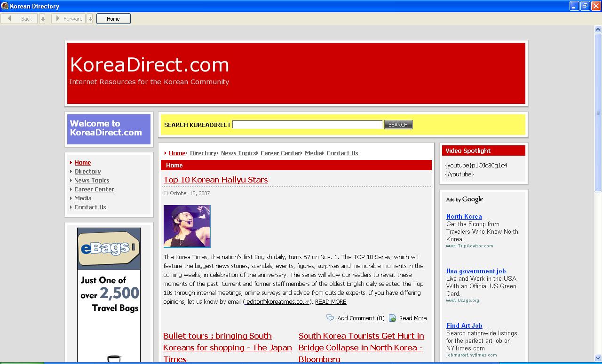602x364 pixels.
Task: Click the vertical scrollbar thumb
Action: click(x=598, y=113)
